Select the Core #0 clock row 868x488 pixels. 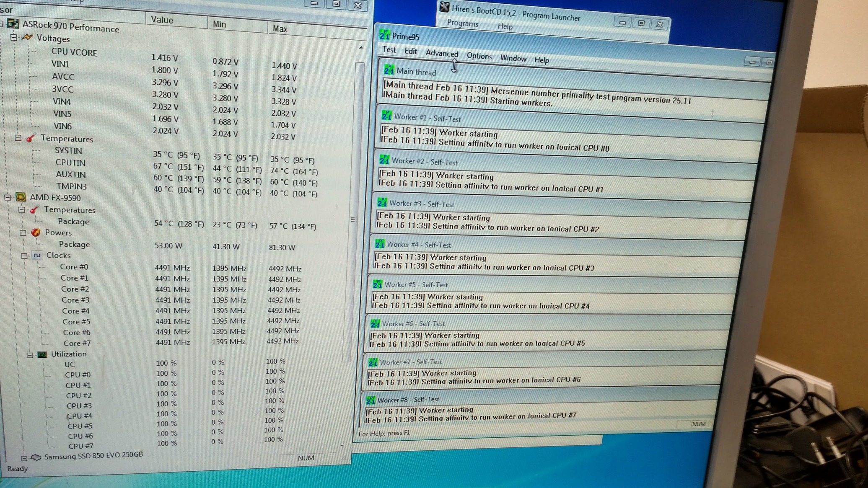click(180, 267)
